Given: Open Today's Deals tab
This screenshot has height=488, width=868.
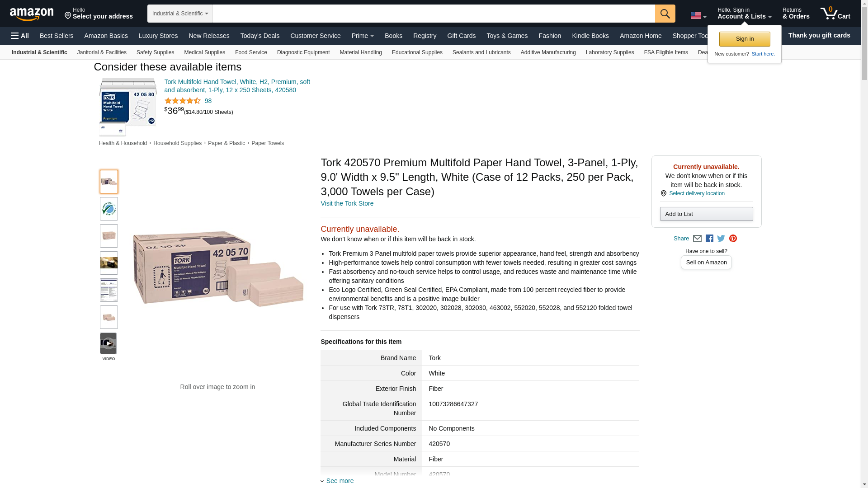Looking at the screenshot, I should click(259, 36).
